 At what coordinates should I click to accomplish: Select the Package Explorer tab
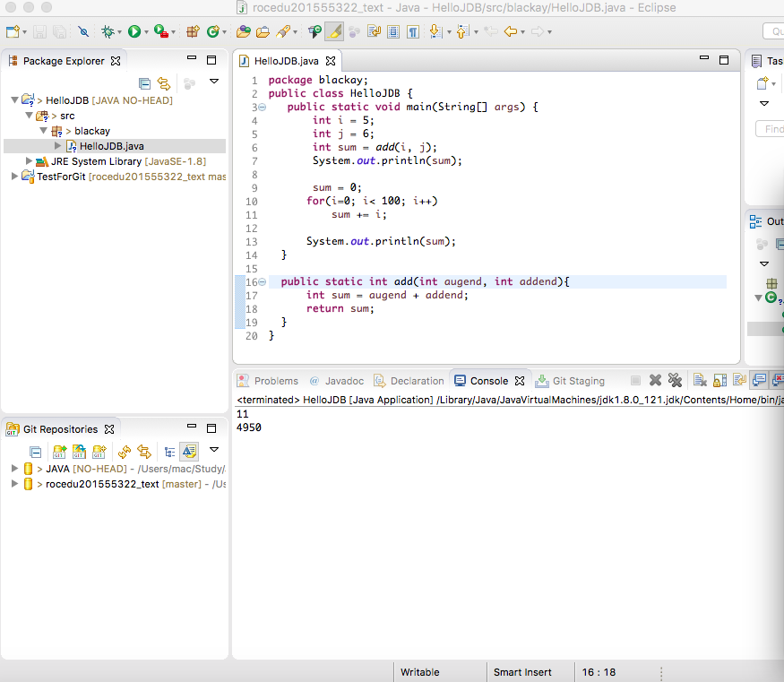click(64, 61)
